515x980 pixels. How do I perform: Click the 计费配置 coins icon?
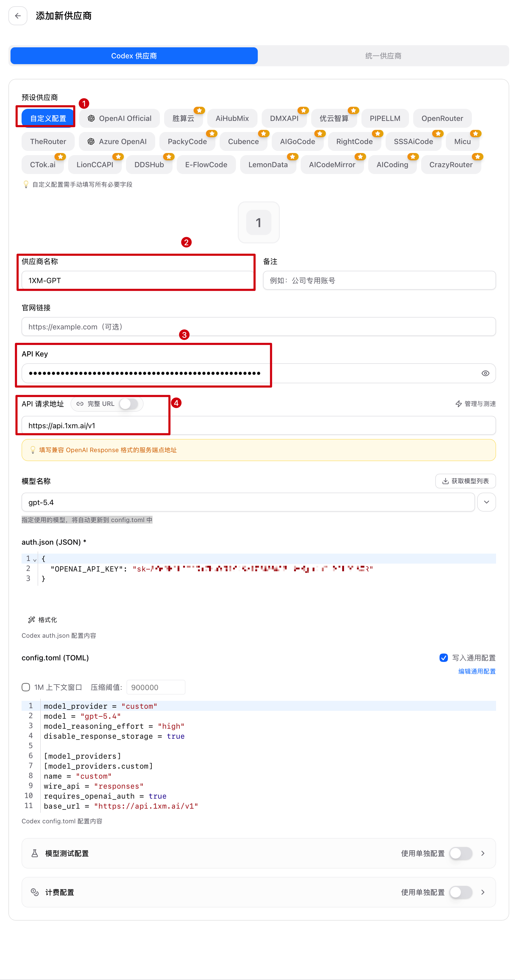[35, 892]
